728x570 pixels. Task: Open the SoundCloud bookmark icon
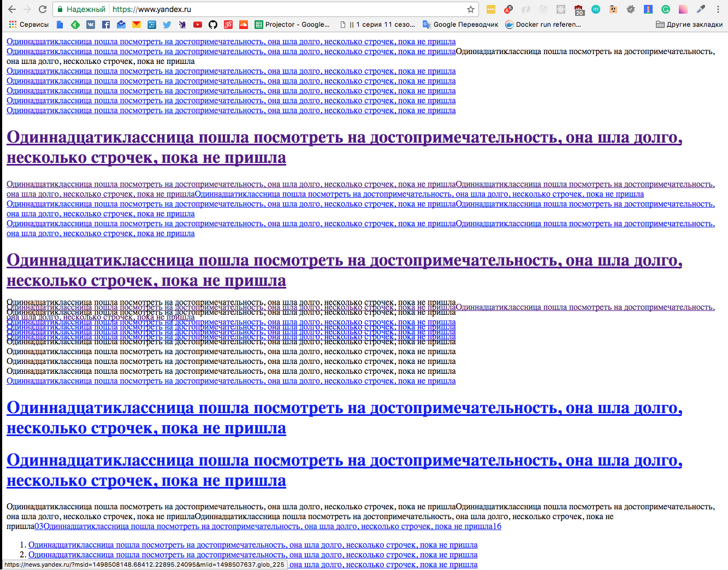pos(244,25)
